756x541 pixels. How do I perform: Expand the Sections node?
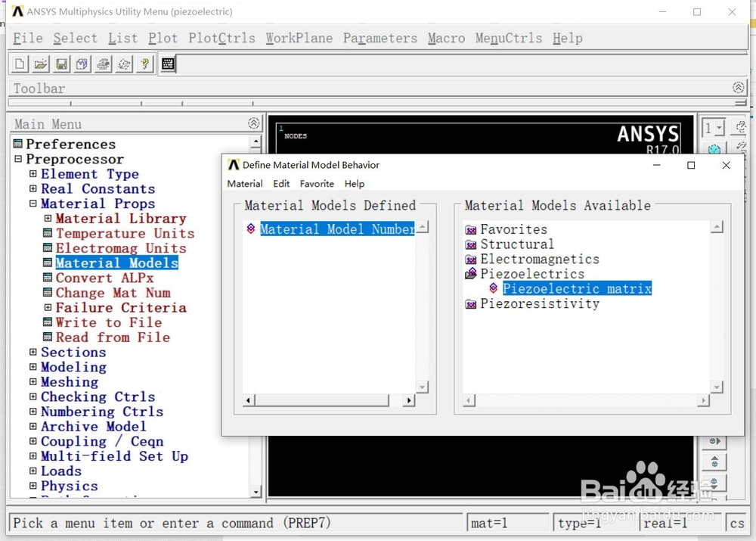tap(33, 352)
